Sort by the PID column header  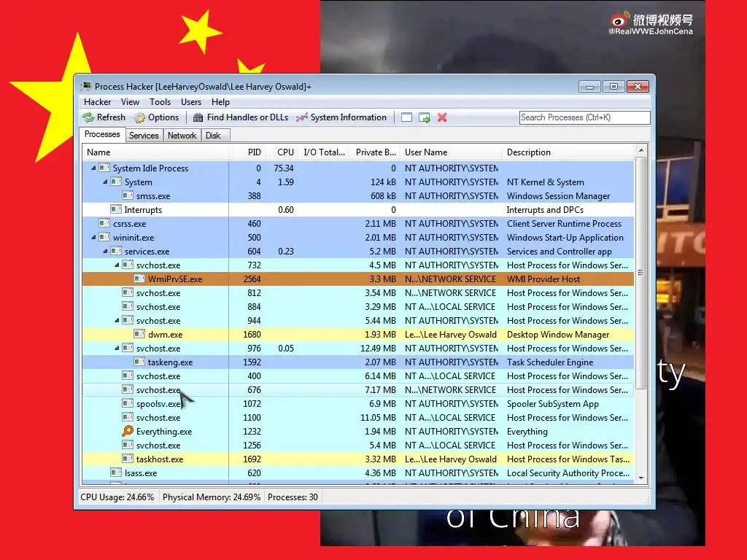pyautogui.click(x=247, y=152)
